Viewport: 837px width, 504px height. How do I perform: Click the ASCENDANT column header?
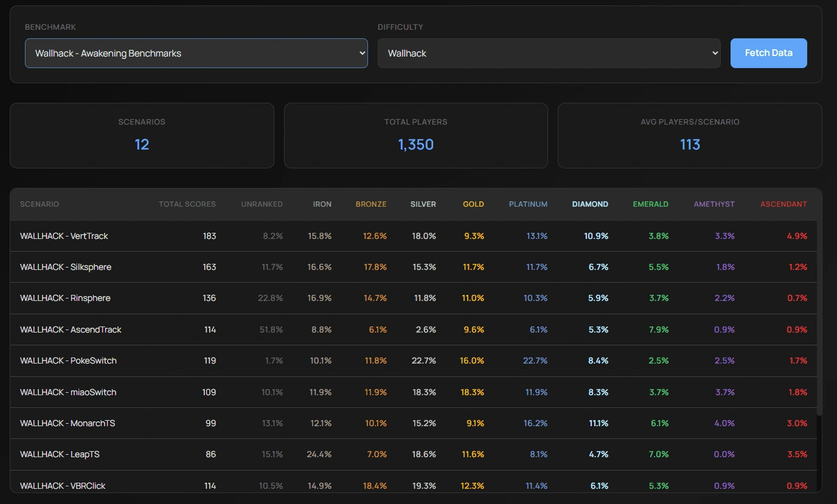pyautogui.click(x=783, y=204)
